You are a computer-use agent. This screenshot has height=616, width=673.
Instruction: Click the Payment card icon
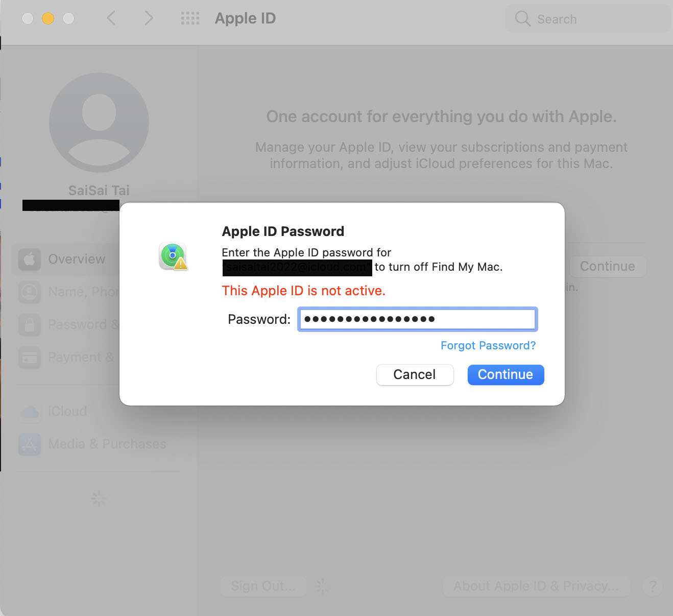30,358
